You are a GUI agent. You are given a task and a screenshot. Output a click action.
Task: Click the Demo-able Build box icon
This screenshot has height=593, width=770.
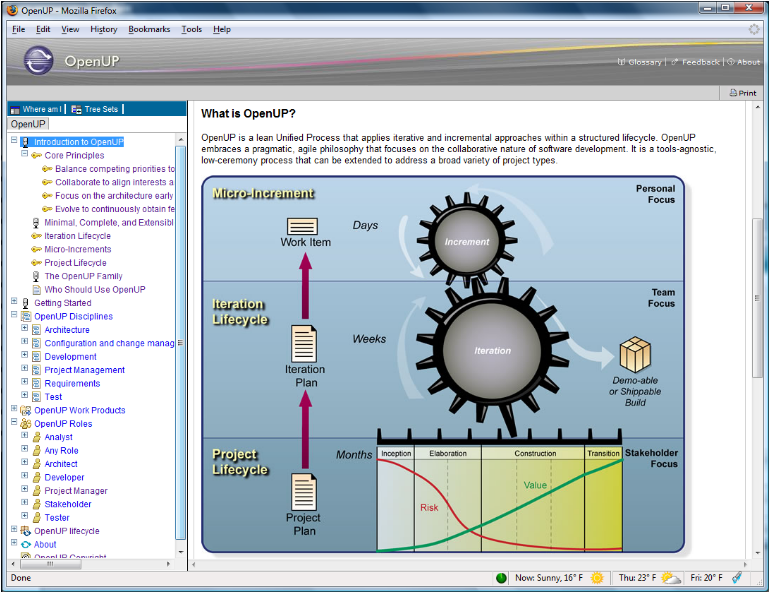tap(635, 354)
